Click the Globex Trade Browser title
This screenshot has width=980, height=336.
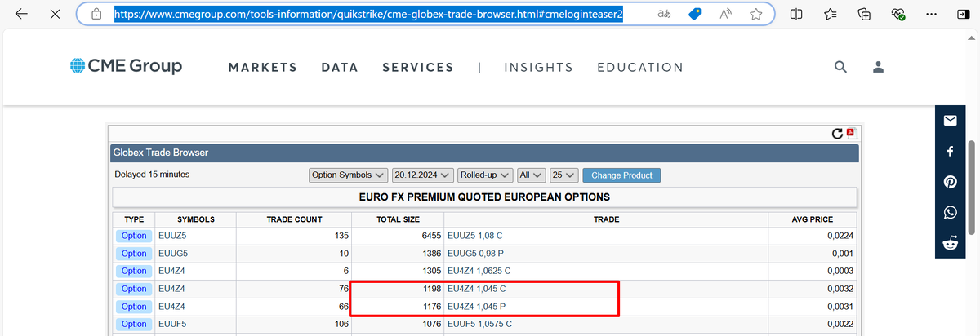click(160, 152)
